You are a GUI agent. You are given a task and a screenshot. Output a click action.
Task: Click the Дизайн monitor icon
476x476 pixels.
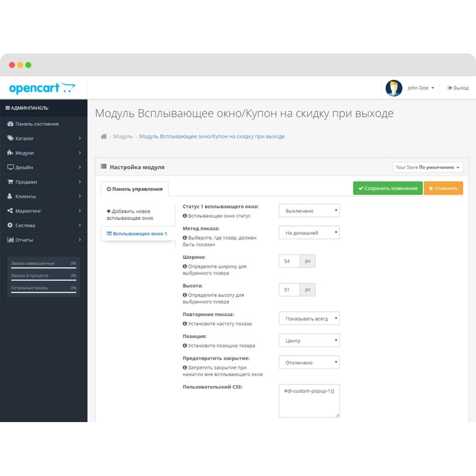pos(11,167)
